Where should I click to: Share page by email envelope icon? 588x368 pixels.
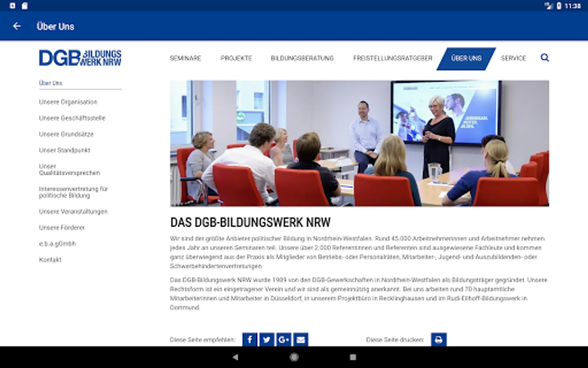pyautogui.click(x=301, y=339)
